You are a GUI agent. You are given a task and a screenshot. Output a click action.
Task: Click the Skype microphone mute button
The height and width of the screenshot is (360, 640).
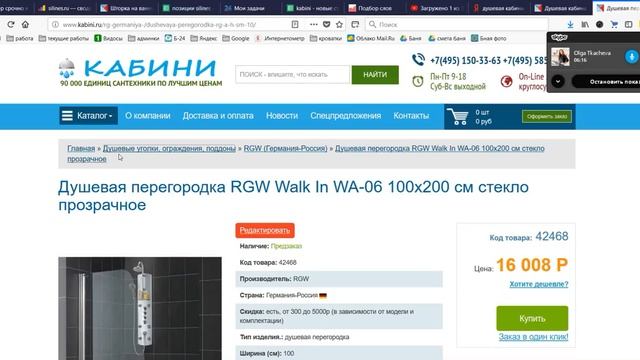pos(631,56)
